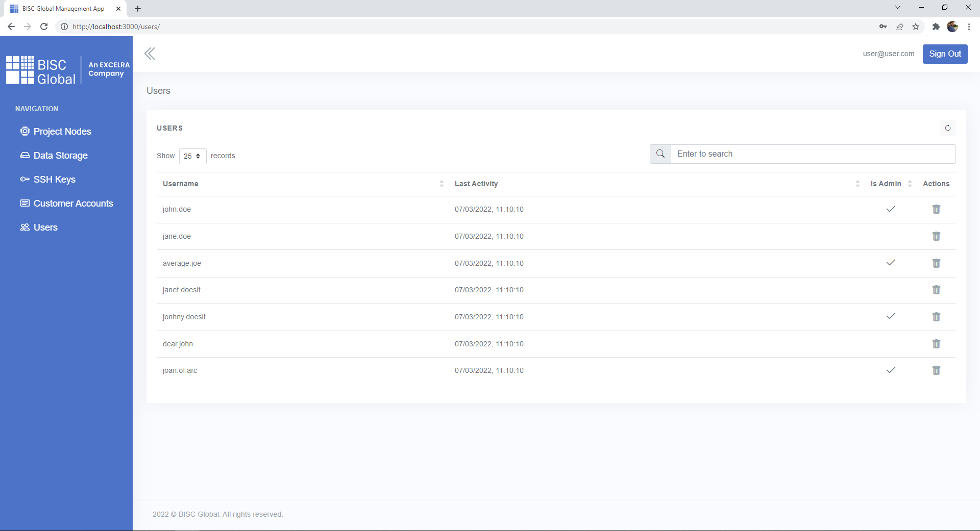This screenshot has height=531, width=980.
Task: Click username john.doe
Action: coord(177,209)
